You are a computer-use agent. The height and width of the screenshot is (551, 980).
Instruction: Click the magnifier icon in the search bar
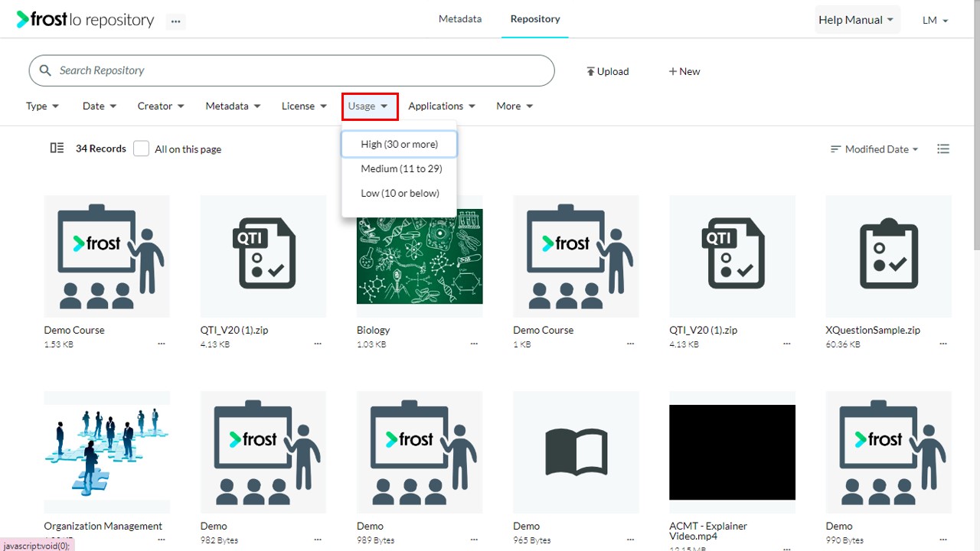(x=45, y=70)
